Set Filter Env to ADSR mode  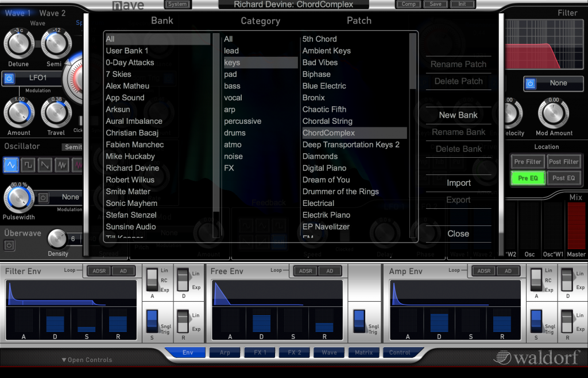click(x=99, y=271)
